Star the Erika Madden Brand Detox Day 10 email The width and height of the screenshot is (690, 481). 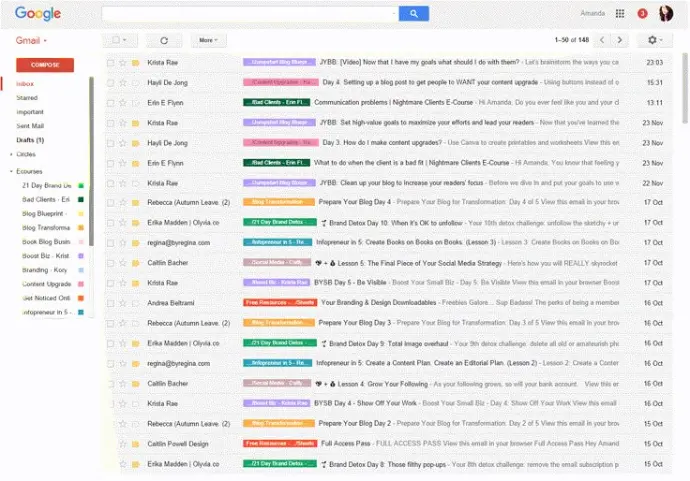[x=123, y=223]
